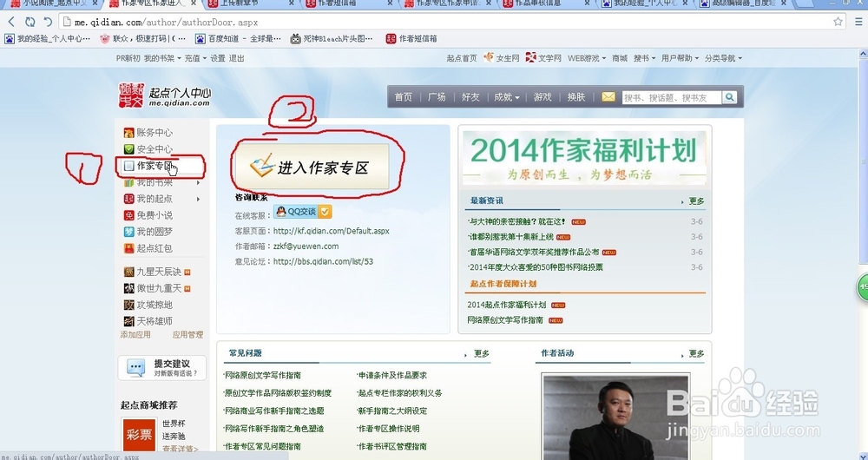Select 好友 in navigation bar
868x460 pixels.
click(x=470, y=97)
